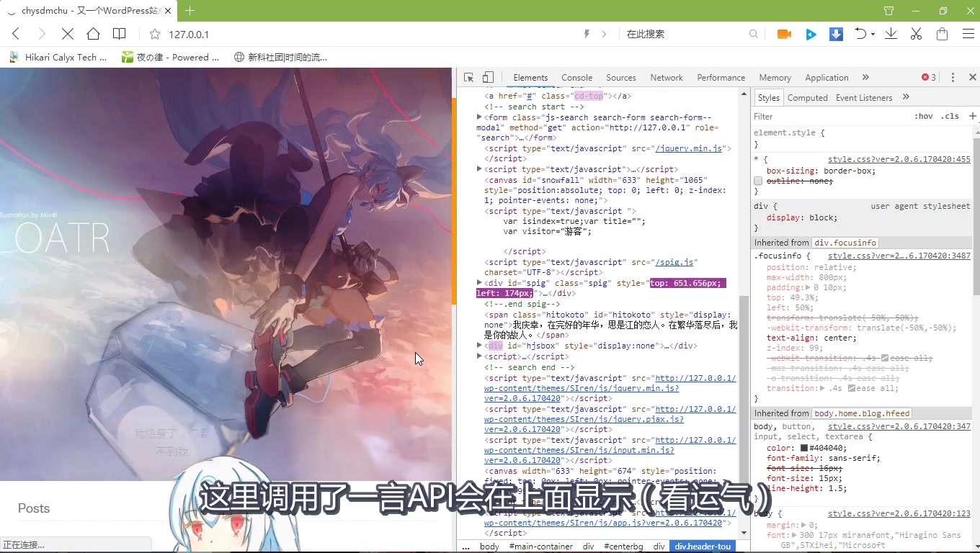Screen dimensions: 980x553
Task: Activate DevTools inspect element picker
Action: pyautogui.click(x=468, y=77)
